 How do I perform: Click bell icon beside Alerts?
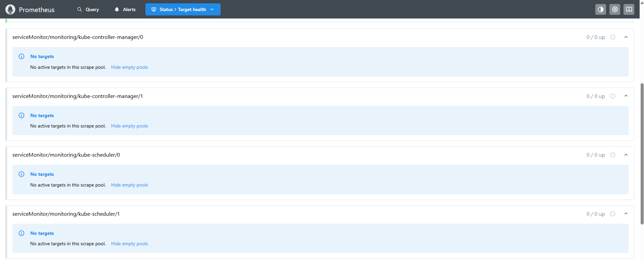pyautogui.click(x=117, y=9)
